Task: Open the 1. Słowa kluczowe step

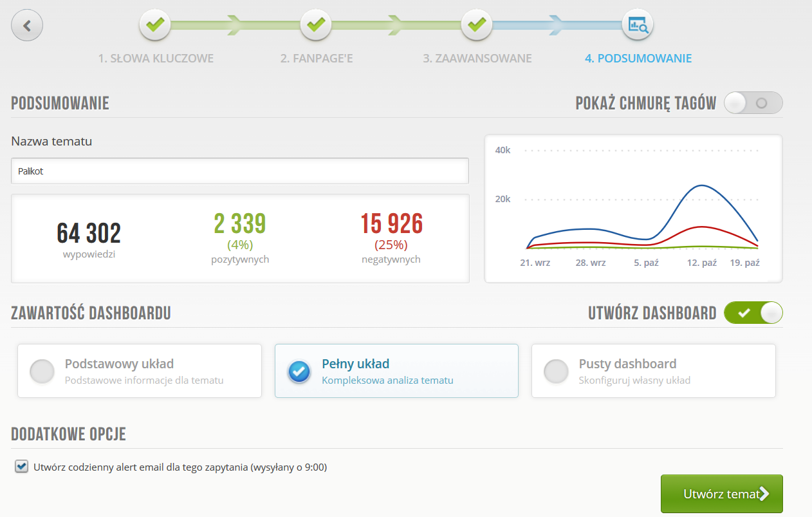Action: point(156,59)
